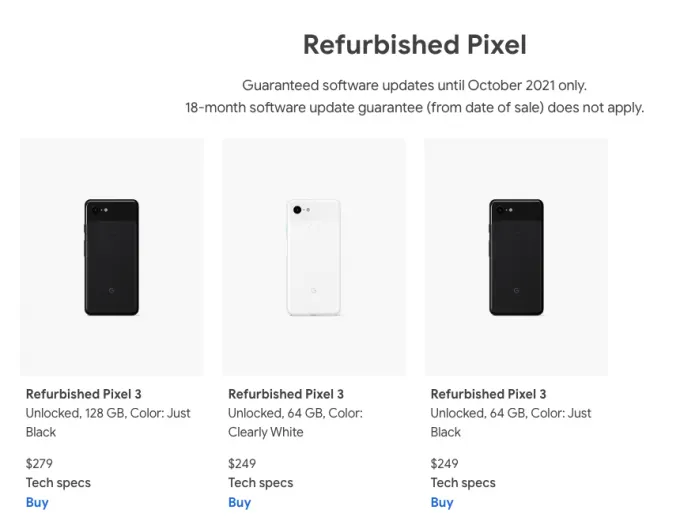Click the $249 price under 64 GB Just Black model
680x529 pixels.
[444, 463]
